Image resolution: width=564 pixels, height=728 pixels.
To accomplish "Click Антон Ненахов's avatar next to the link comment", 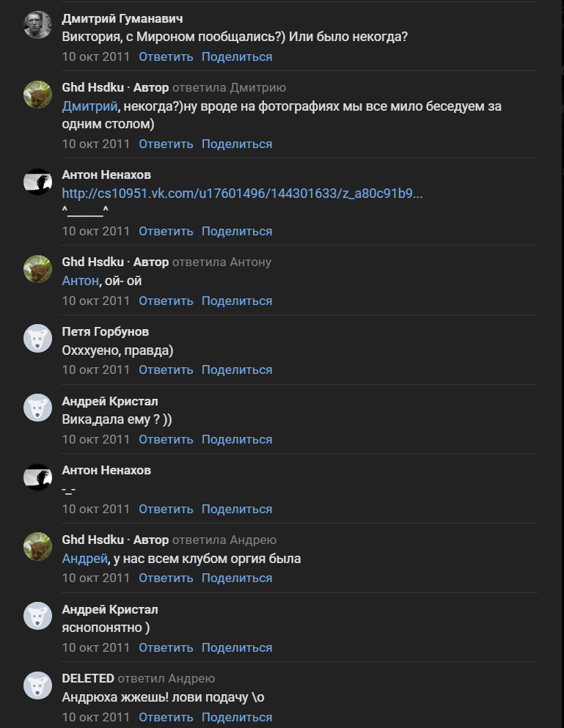I will pos(37,182).
